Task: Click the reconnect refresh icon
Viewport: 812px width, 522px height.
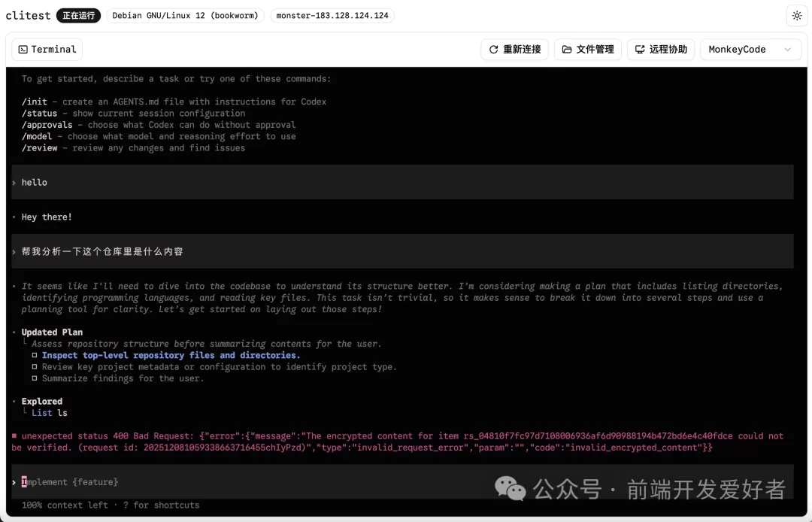Action: pyautogui.click(x=493, y=49)
